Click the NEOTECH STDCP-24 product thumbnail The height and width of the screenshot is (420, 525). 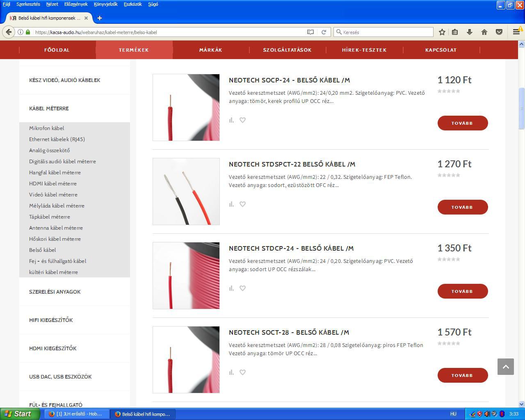click(186, 276)
